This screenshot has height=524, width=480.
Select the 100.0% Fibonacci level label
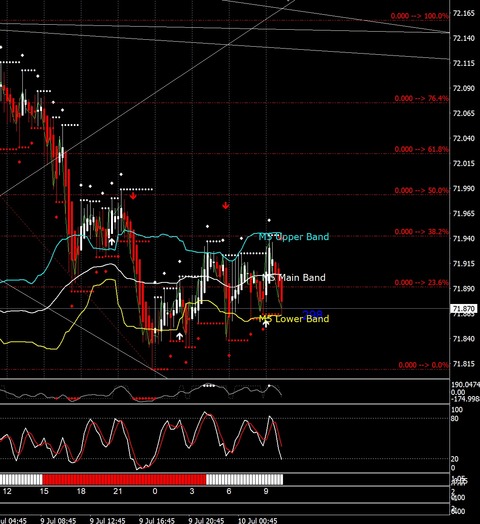point(419,16)
